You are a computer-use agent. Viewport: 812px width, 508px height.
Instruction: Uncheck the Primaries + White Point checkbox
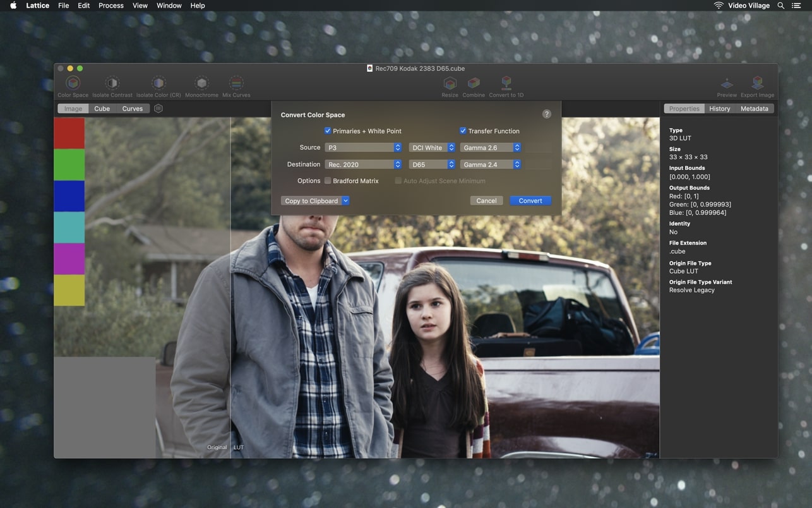328,131
